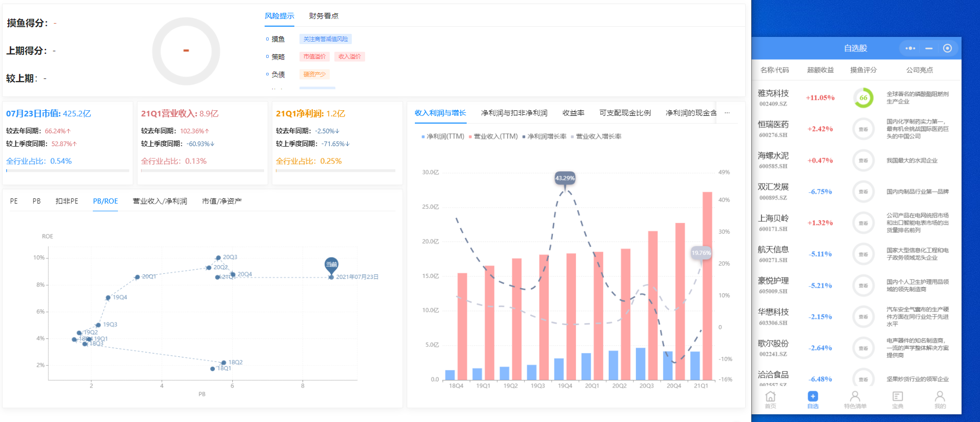
Task: Click 查看 score circle for 恒瑞医药
Action: point(864,129)
